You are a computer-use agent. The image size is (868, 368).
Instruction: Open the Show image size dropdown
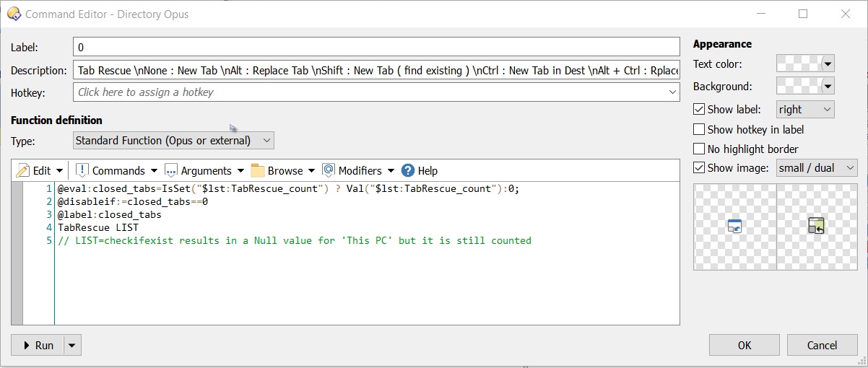(x=817, y=168)
